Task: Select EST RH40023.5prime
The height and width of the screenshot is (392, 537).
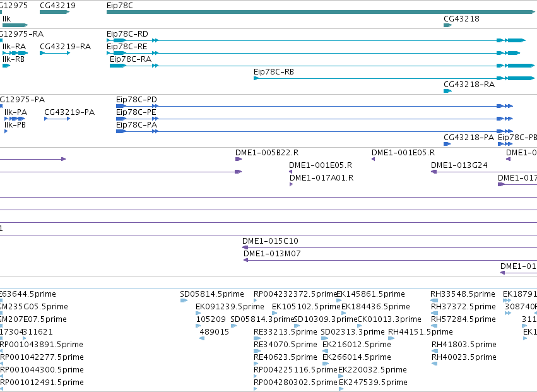Action: pyautogui.click(x=464, y=358)
